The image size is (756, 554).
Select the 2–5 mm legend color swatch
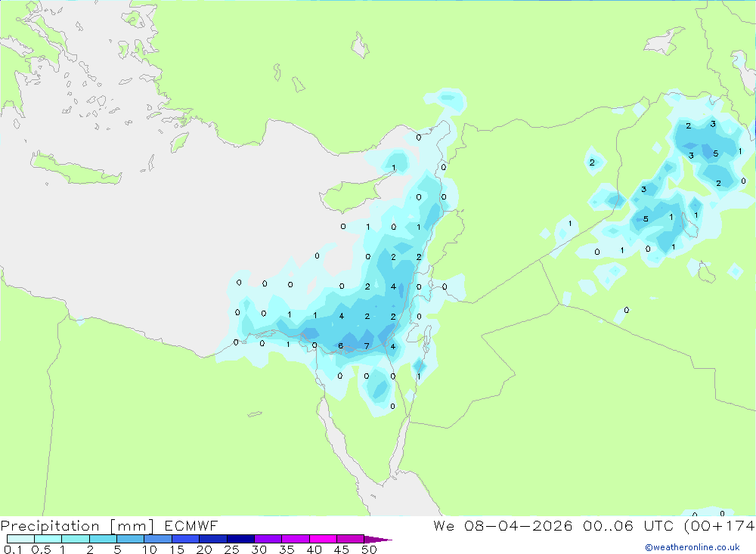click(x=103, y=539)
